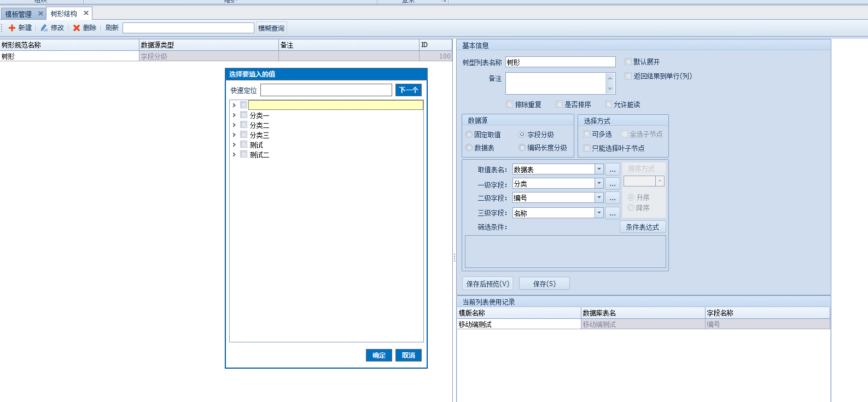The height and width of the screenshot is (402, 868).
Task: Expand the 分类二 tree node
Action: pos(234,125)
